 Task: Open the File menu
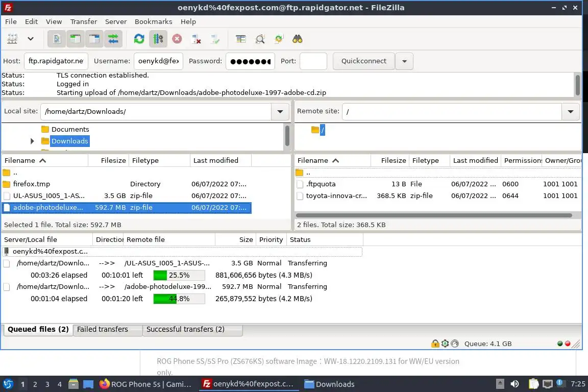click(11, 22)
